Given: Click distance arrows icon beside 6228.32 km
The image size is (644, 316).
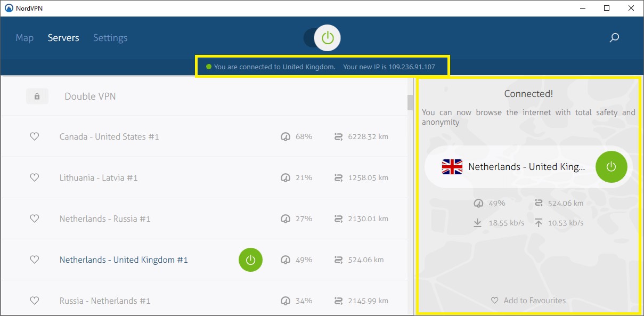Looking at the screenshot, I should (338, 136).
